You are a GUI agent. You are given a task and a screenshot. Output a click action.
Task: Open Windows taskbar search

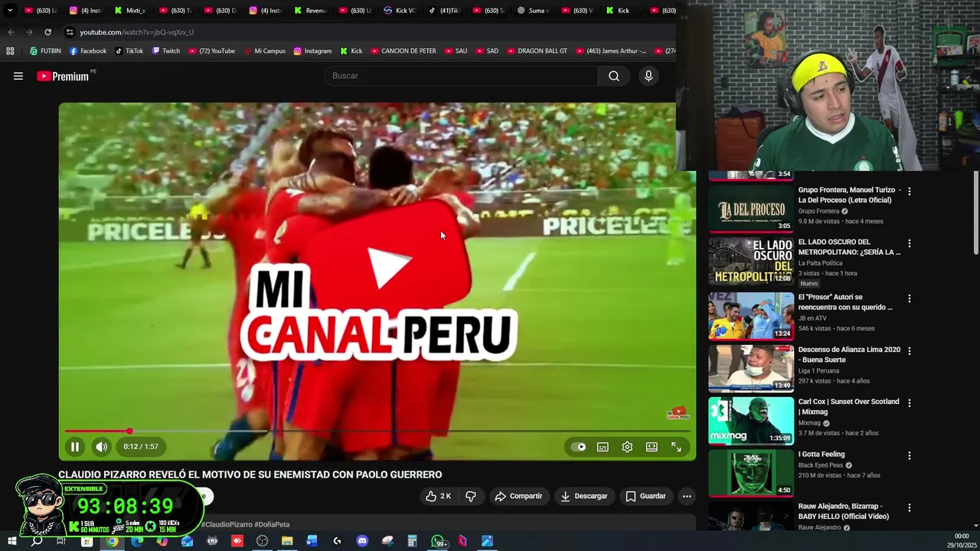coord(36,541)
